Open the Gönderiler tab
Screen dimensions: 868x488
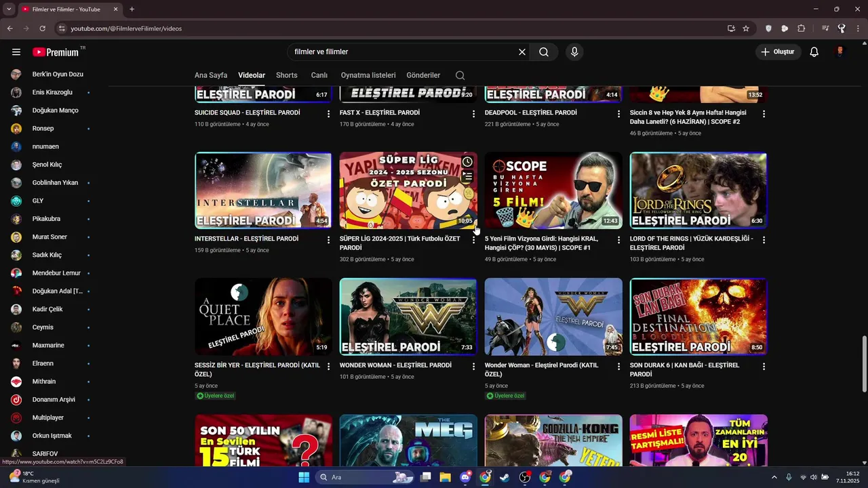pyautogui.click(x=423, y=75)
